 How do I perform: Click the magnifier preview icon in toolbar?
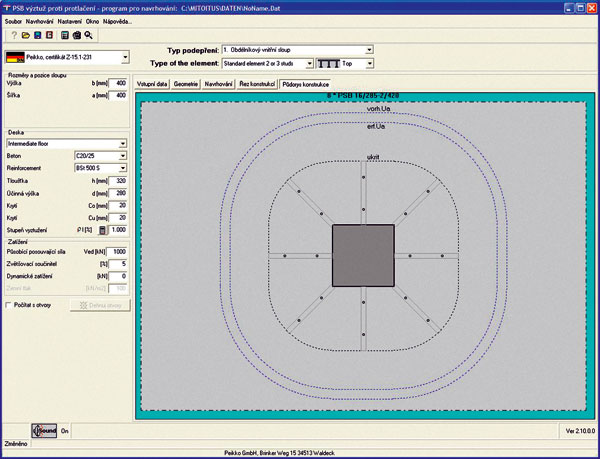point(89,34)
